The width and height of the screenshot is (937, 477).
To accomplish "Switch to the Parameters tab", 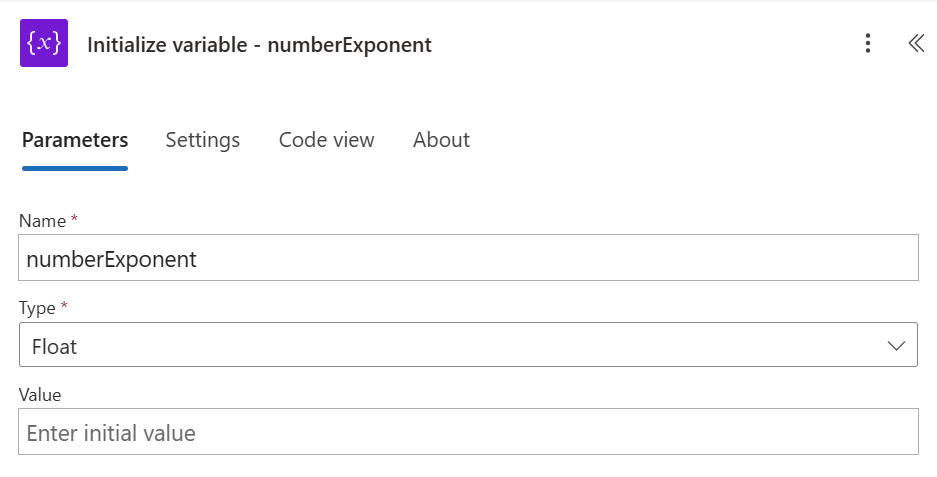I will pos(75,140).
